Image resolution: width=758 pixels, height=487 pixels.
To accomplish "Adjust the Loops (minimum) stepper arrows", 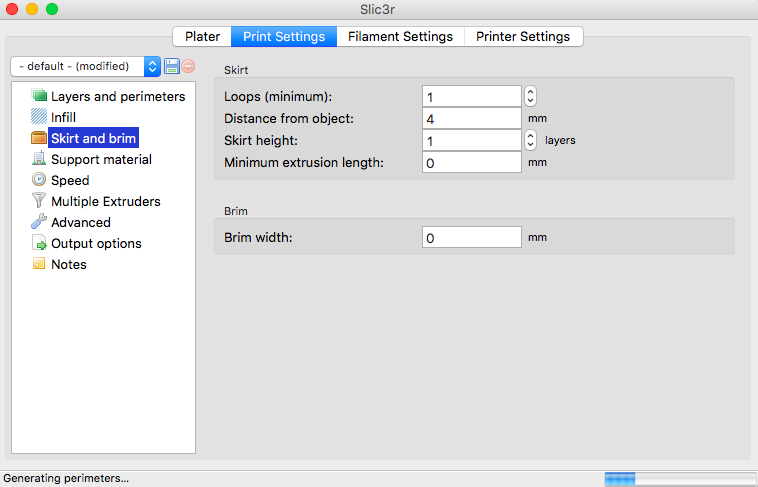I will point(531,96).
